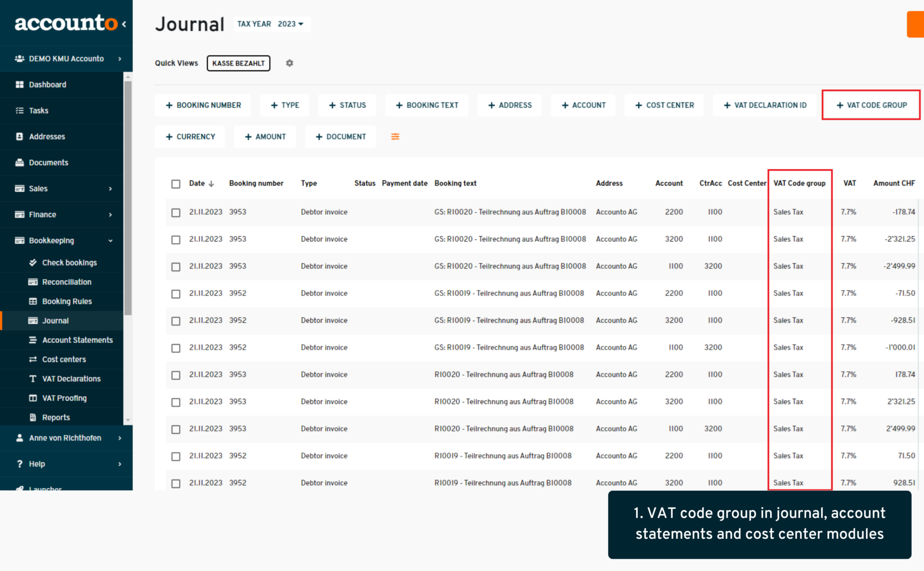Click the user icon beside Anne von Richthofen
Screen dimensions: 924x571
(x=20, y=438)
